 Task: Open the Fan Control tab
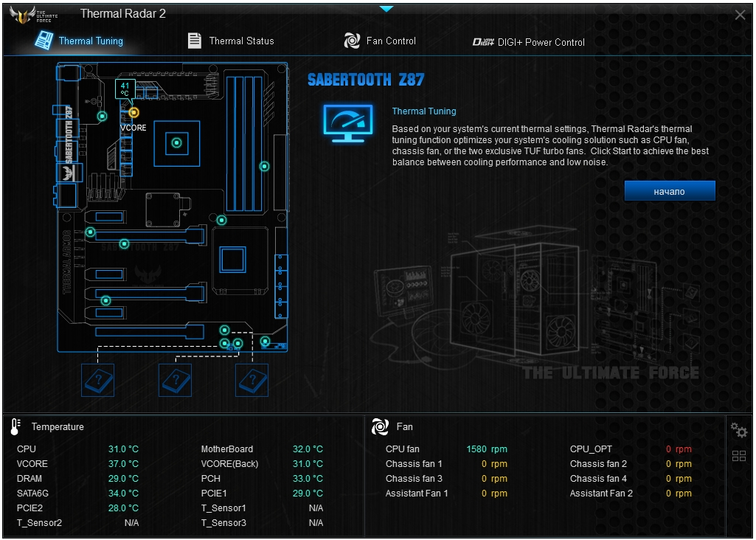coord(380,41)
